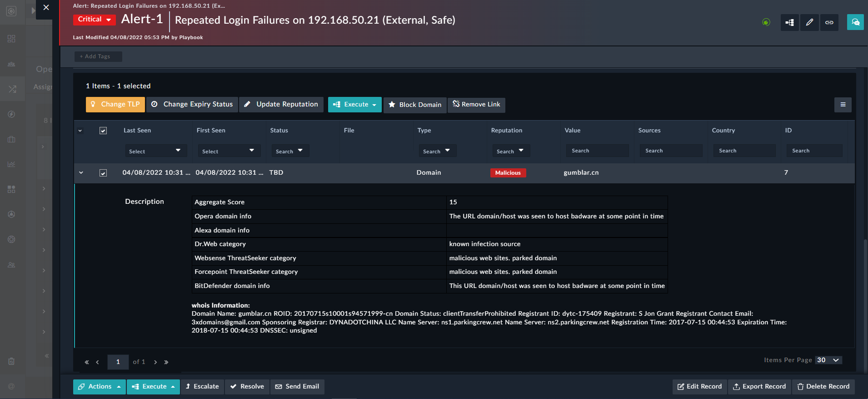The height and width of the screenshot is (399, 868).
Task: Go to next page of results
Action: (x=155, y=362)
